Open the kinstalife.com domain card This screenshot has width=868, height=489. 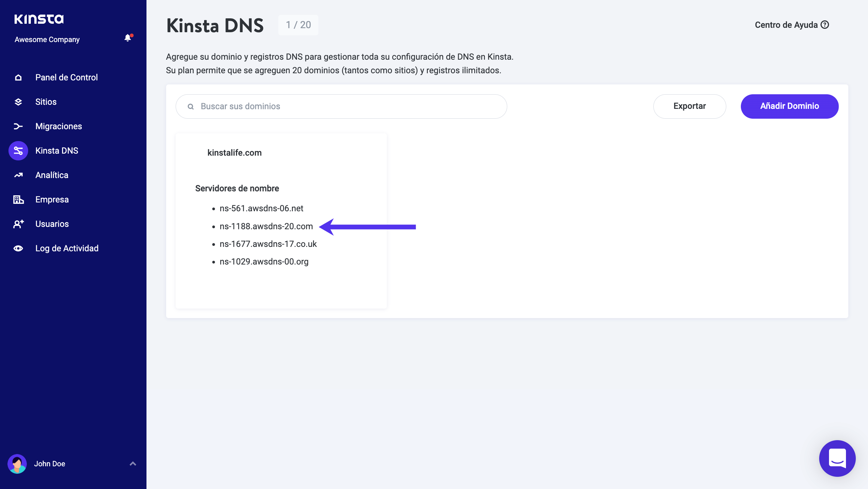coord(234,153)
